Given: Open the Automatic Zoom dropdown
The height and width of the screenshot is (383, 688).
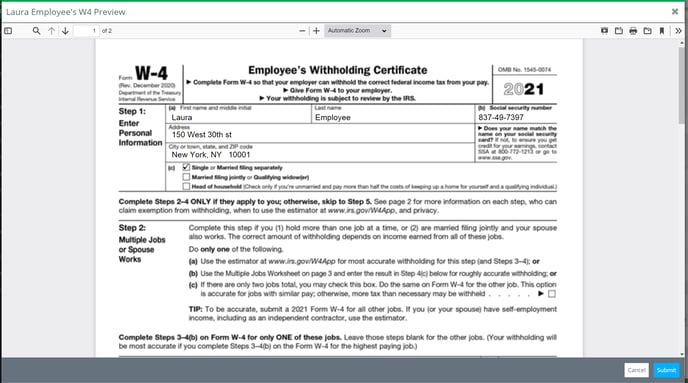Looking at the screenshot, I should (x=357, y=31).
